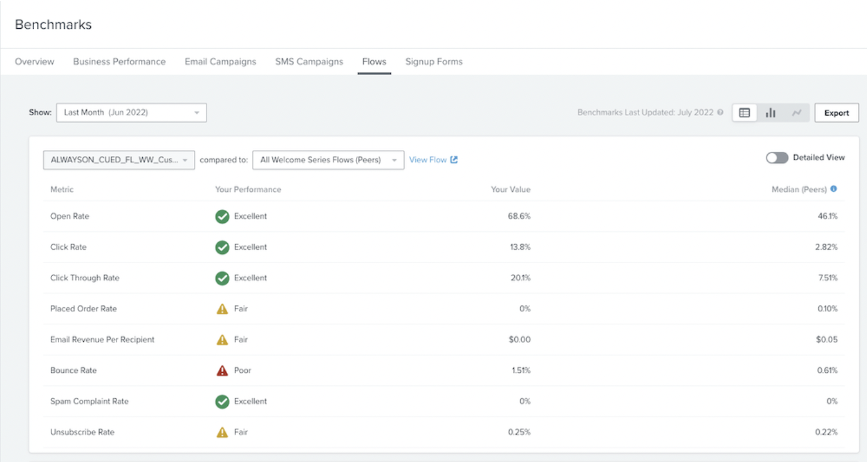Switch to SMS Campaigns tab
This screenshot has width=868, height=462.
(309, 62)
